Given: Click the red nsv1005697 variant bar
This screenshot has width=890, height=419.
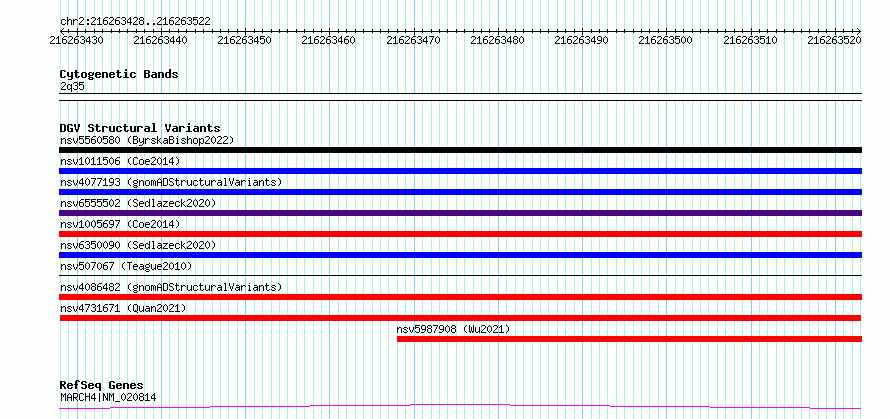Looking at the screenshot, I should (x=460, y=234).
